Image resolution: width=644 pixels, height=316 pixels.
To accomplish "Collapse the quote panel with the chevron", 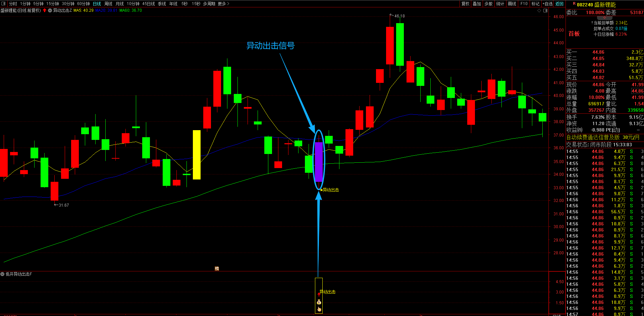I will [x=605, y=17].
